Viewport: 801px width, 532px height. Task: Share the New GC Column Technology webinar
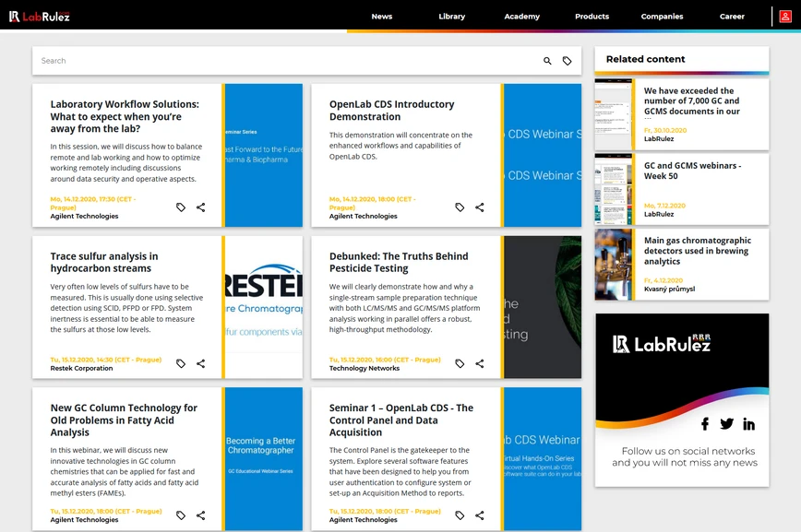pyautogui.click(x=201, y=515)
